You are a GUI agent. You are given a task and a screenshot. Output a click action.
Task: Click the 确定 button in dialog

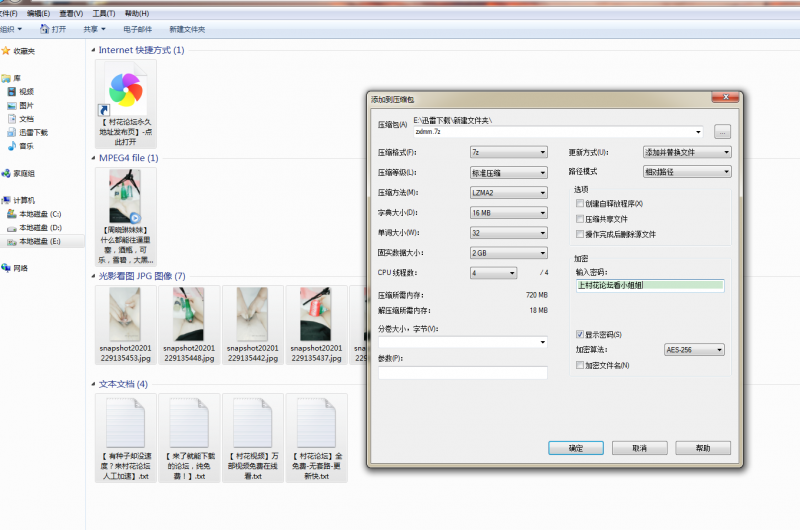tap(575, 447)
